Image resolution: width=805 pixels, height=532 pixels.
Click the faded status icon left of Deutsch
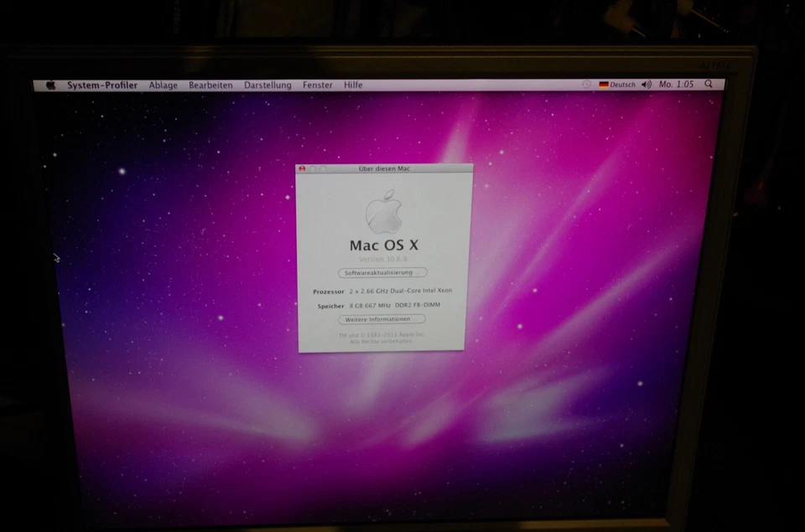[585, 84]
